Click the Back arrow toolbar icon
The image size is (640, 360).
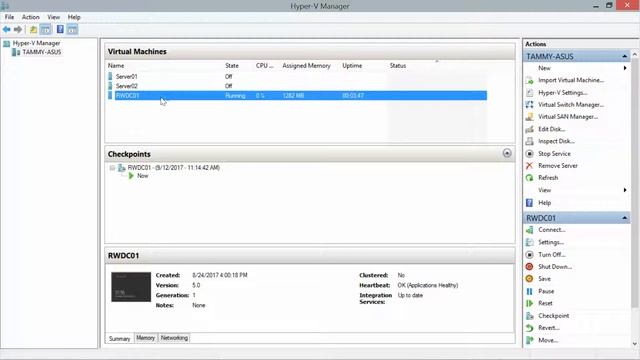pos(7,29)
